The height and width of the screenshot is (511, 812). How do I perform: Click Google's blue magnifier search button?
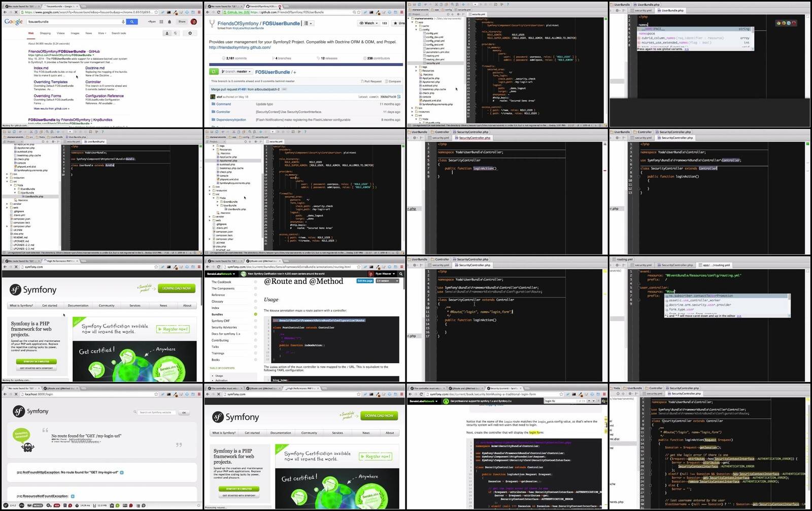pos(132,22)
